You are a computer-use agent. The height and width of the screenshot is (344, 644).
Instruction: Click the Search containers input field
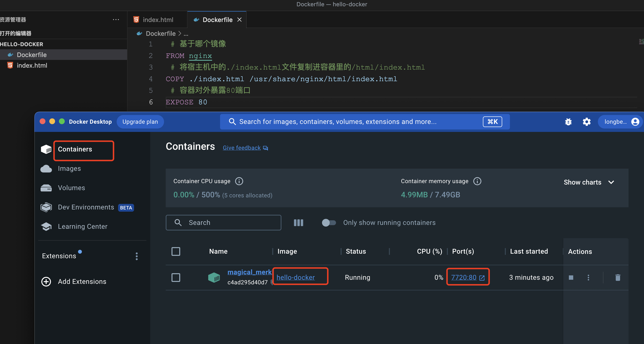[x=224, y=223]
